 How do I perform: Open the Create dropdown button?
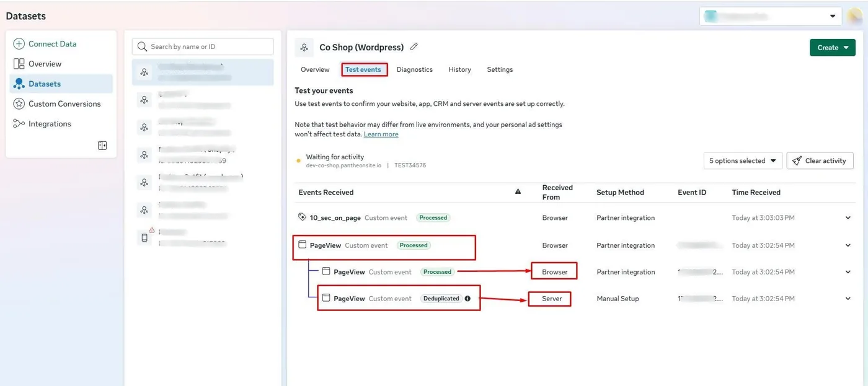(832, 47)
